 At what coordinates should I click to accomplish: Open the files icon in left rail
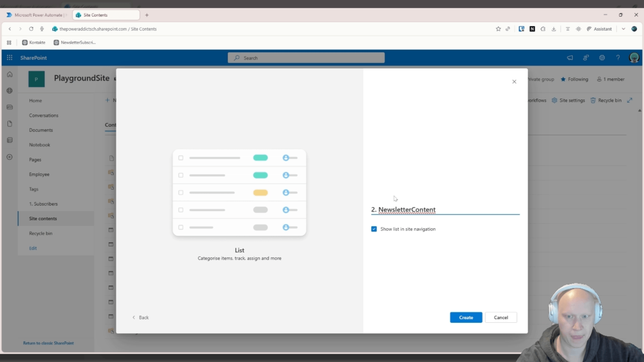tap(10, 124)
